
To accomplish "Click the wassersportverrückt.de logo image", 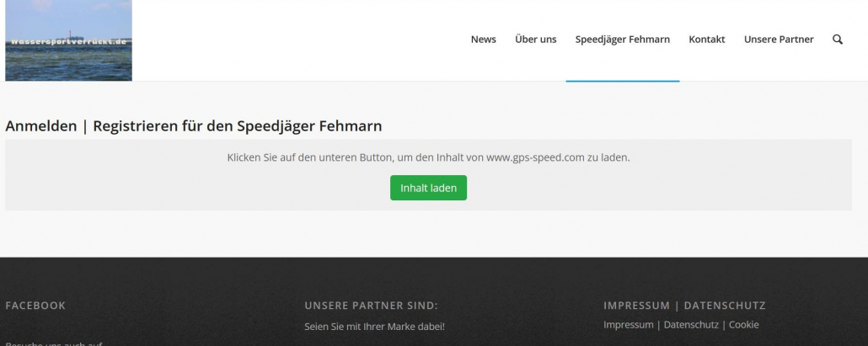I will (x=68, y=40).
